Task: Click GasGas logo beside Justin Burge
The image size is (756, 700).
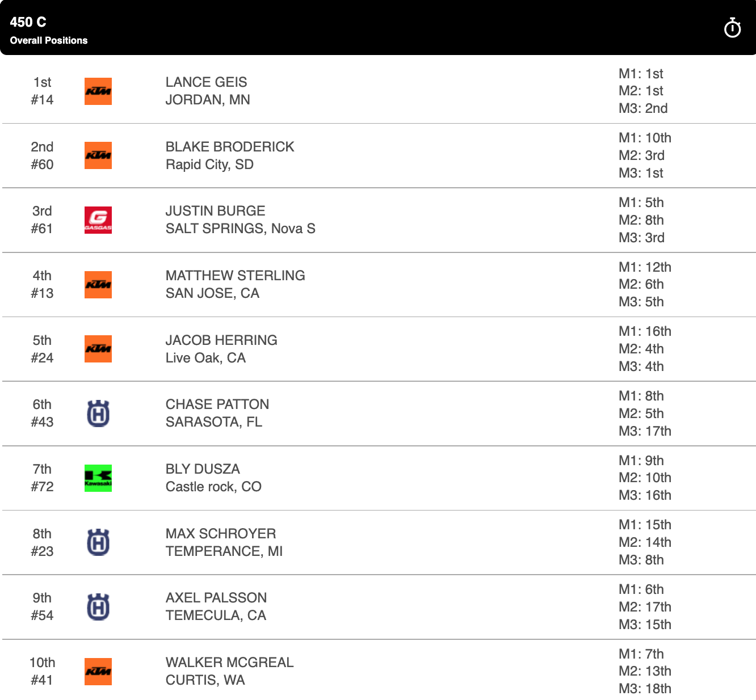Action: coord(98,220)
